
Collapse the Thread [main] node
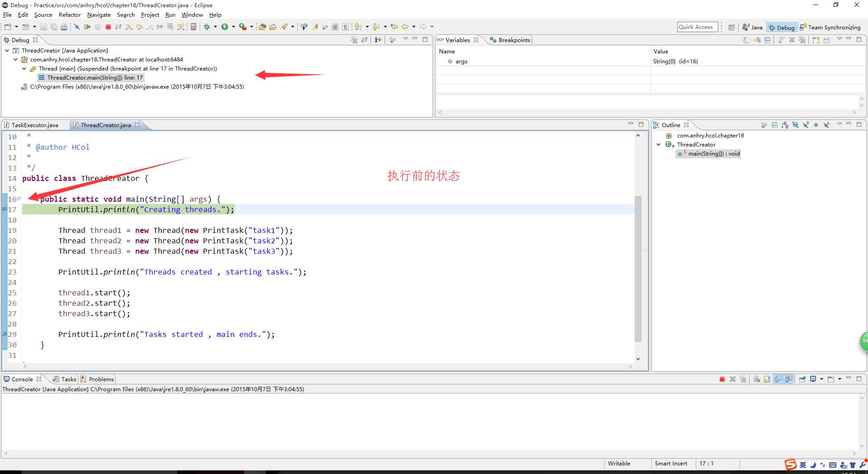point(24,69)
